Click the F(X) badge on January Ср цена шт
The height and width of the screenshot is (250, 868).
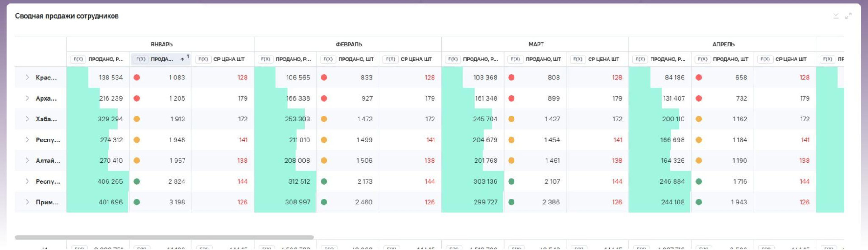(x=203, y=59)
